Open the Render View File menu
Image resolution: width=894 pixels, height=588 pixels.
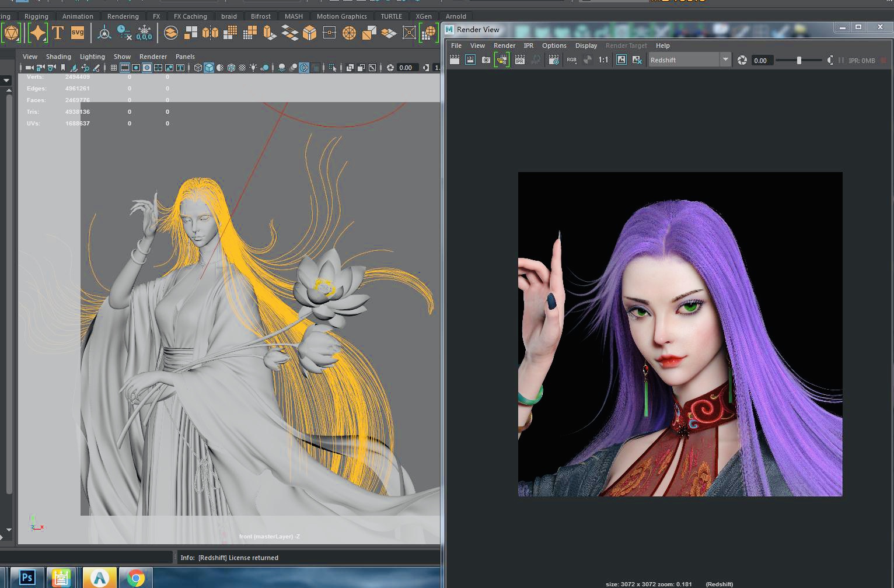pyautogui.click(x=456, y=45)
